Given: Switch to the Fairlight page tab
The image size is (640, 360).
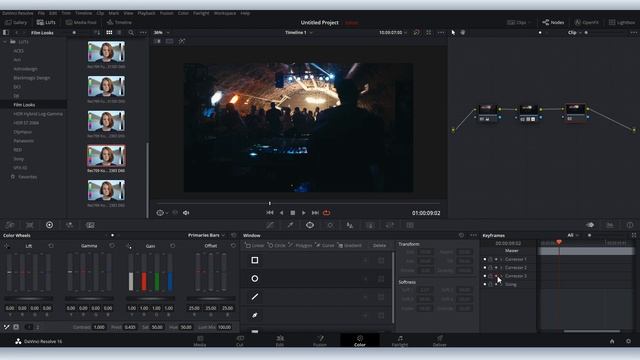Looking at the screenshot, I should pos(400,341).
